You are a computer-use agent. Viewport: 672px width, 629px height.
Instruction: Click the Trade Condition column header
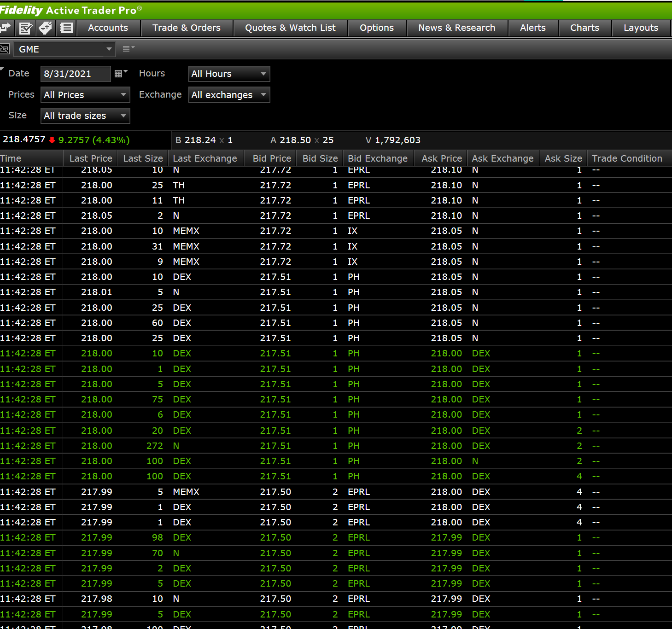[x=626, y=158]
